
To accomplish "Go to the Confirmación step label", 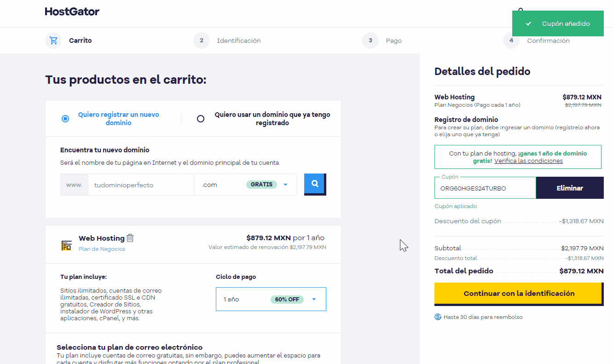I will pyautogui.click(x=548, y=40).
